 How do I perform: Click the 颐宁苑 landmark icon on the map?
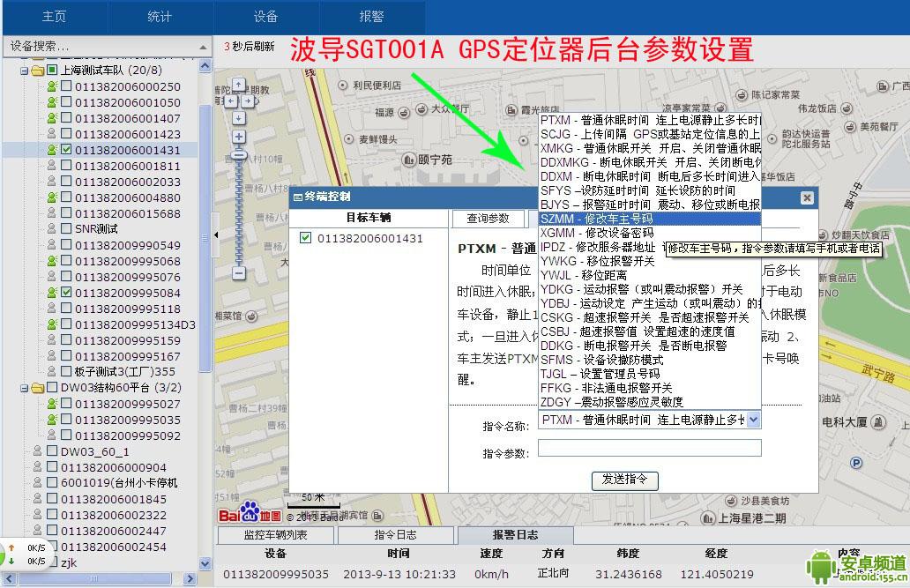409,159
